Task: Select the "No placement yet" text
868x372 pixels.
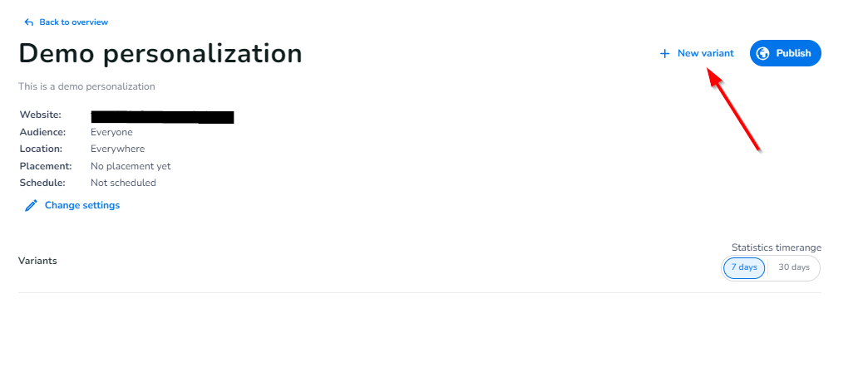Action: point(130,166)
